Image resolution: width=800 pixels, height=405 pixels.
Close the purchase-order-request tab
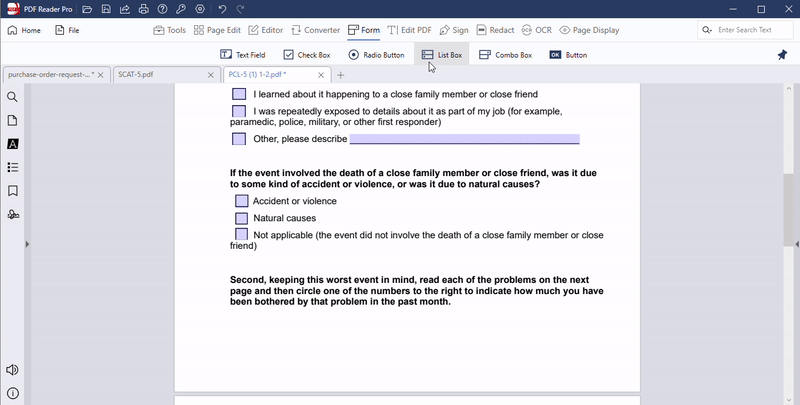point(101,75)
